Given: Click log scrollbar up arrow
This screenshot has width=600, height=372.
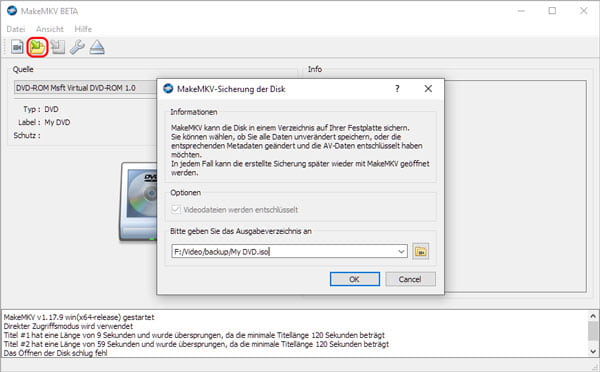Looking at the screenshot, I should (593, 316).
